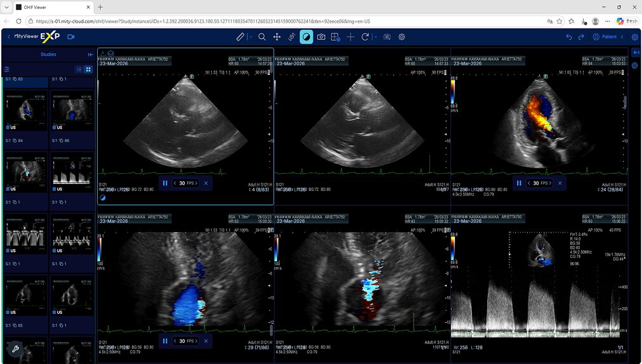This screenshot has height=364, width=642.
Task: Click the capture camera icon in toolbar
Action: point(322,37)
